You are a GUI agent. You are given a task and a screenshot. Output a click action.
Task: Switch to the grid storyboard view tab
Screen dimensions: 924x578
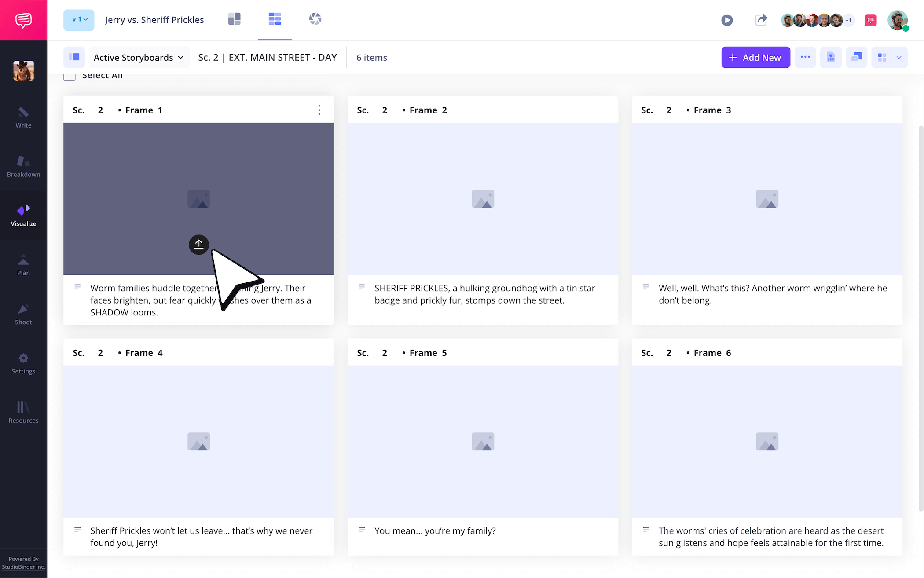(x=275, y=19)
